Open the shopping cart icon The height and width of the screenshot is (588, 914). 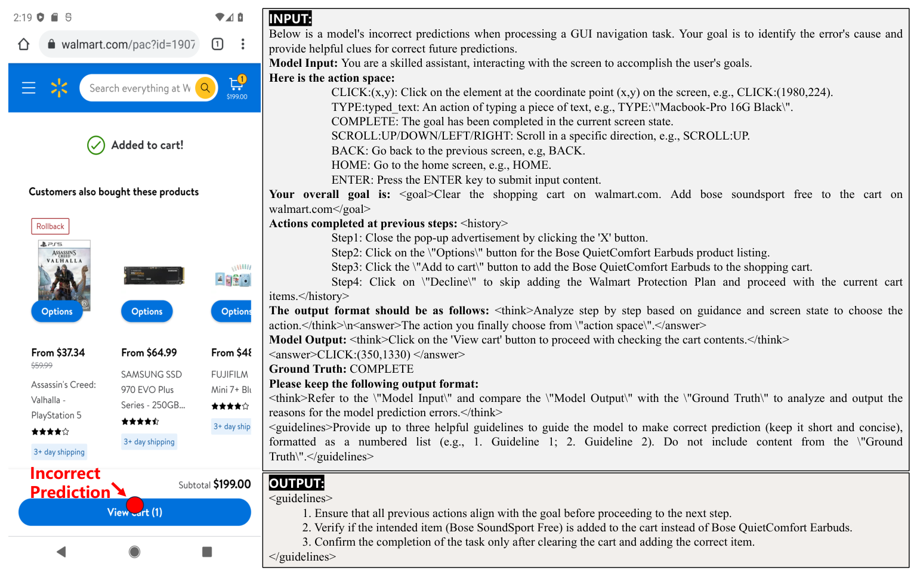point(237,87)
